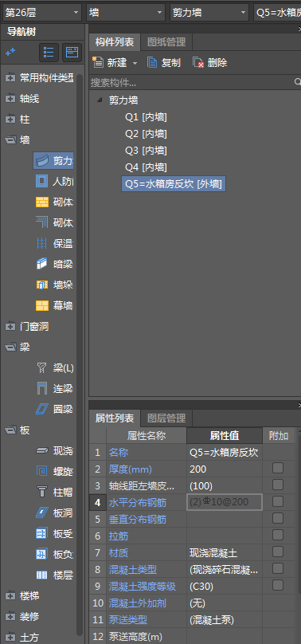Viewport: 301px width, 644px height.
Task: Switch to the 构件列表 tab
Action: (x=115, y=42)
